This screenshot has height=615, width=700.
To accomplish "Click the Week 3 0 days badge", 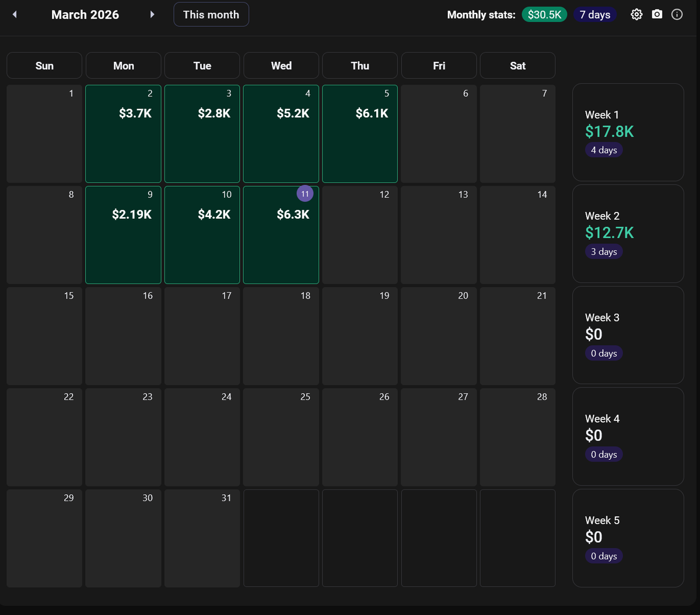I will click(604, 353).
